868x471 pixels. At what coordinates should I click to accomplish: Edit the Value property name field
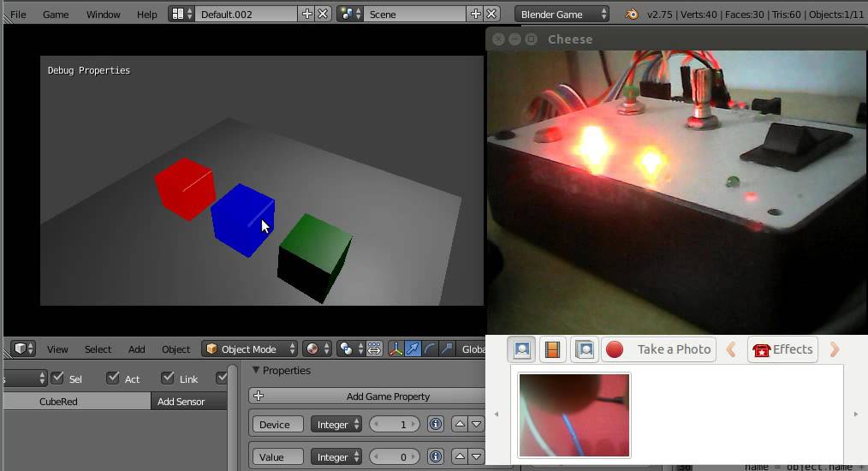pos(278,456)
